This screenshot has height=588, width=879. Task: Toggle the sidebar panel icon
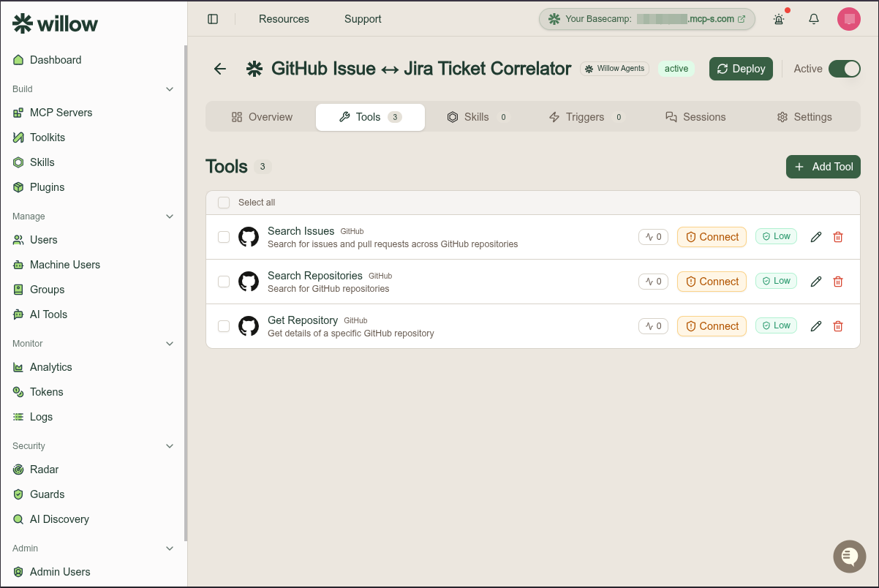click(213, 19)
